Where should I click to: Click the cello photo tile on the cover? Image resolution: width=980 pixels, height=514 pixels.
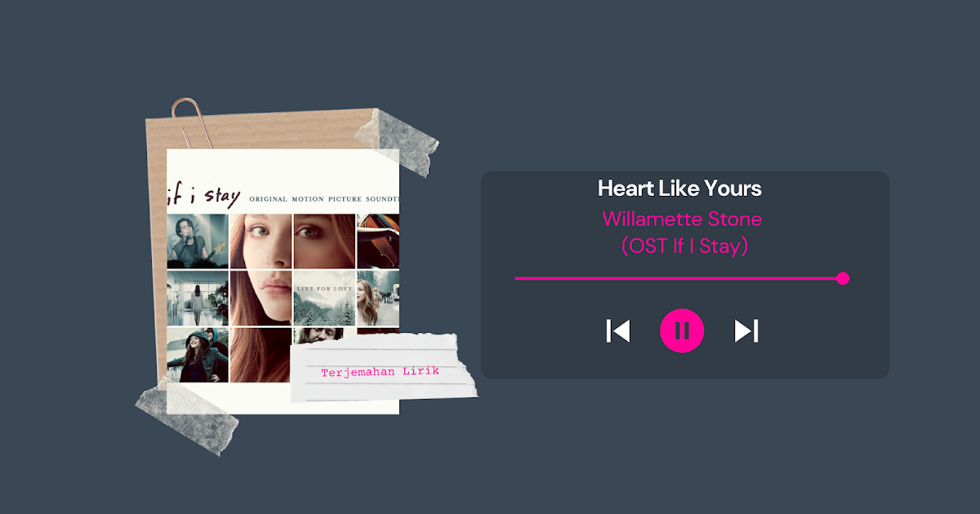378,241
